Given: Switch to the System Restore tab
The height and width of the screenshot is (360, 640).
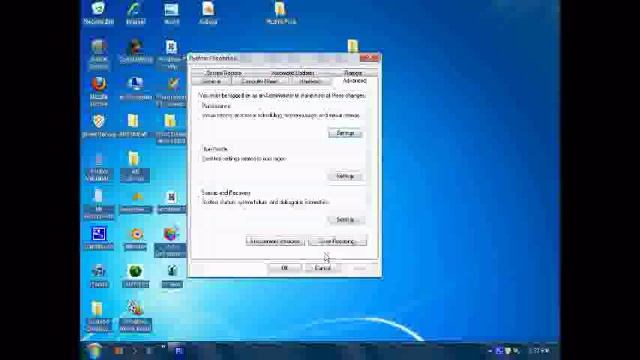Looking at the screenshot, I should pos(224,73).
